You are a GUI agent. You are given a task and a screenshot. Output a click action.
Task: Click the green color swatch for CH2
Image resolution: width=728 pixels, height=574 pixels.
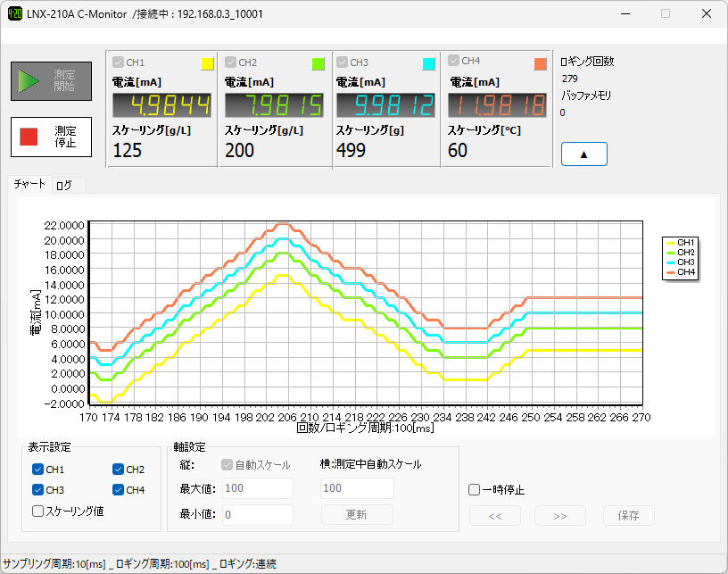click(x=316, y=63)
